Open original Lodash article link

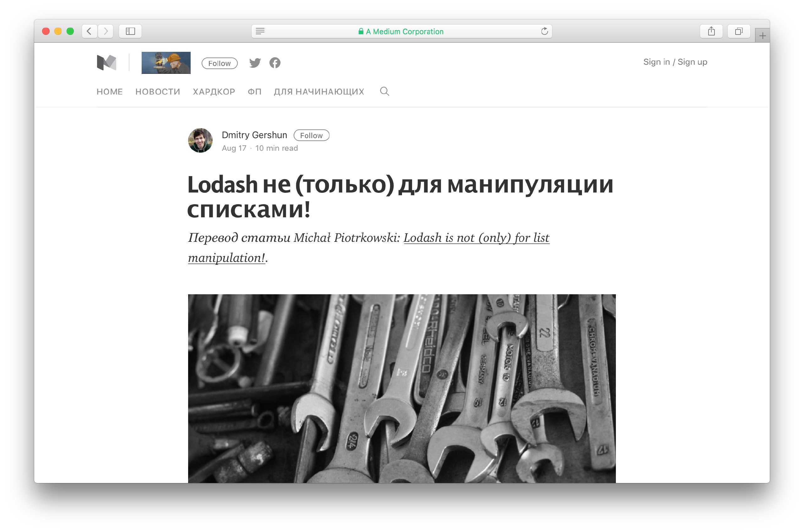[369, 248]
